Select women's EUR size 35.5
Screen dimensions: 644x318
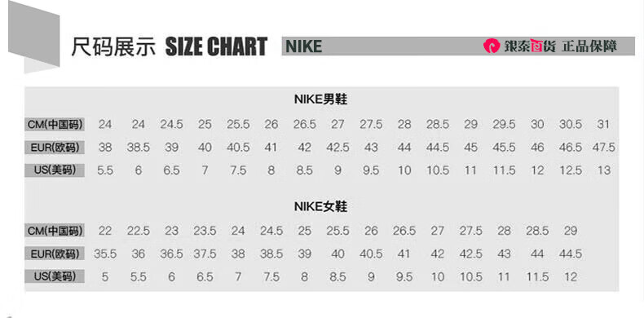(104, 254)
